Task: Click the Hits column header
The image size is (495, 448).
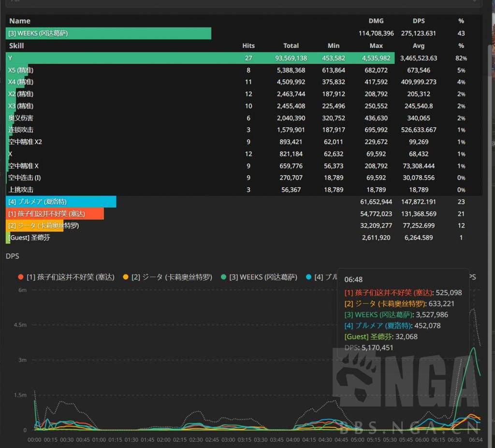Action: pyautogui.click(x=248, y=45)
